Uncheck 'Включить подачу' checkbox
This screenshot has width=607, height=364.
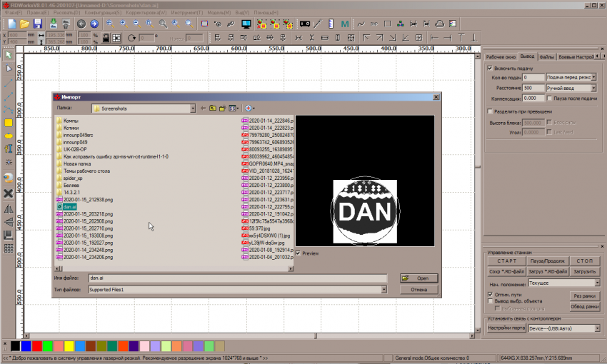click(x=490, y=68)
